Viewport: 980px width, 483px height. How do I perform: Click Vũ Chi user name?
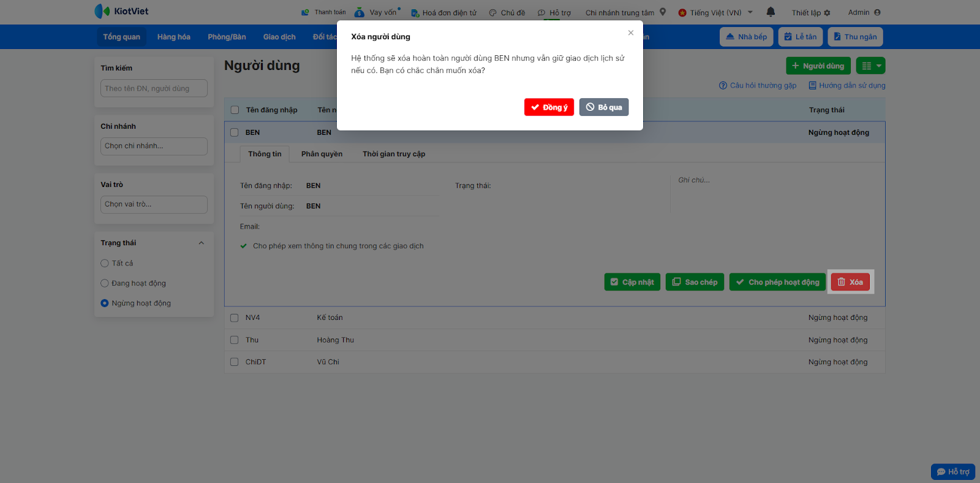[x=328, y=362]
